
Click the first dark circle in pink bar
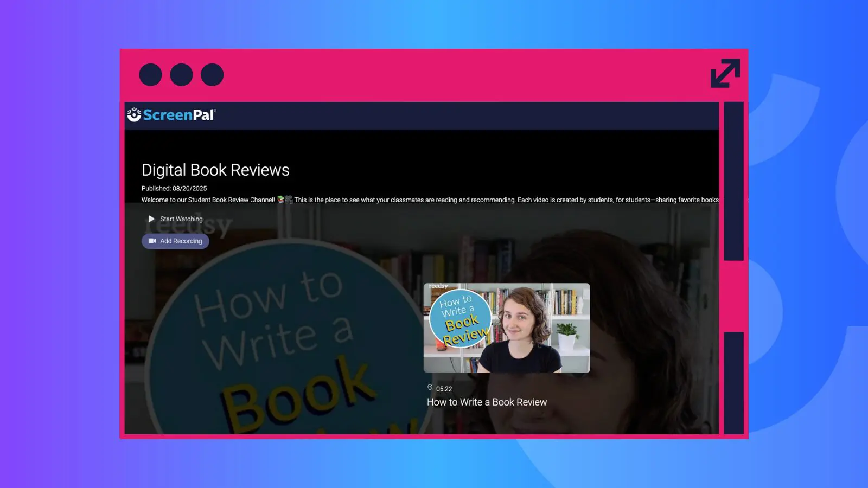pyautogui.click(x=150, y=75)
